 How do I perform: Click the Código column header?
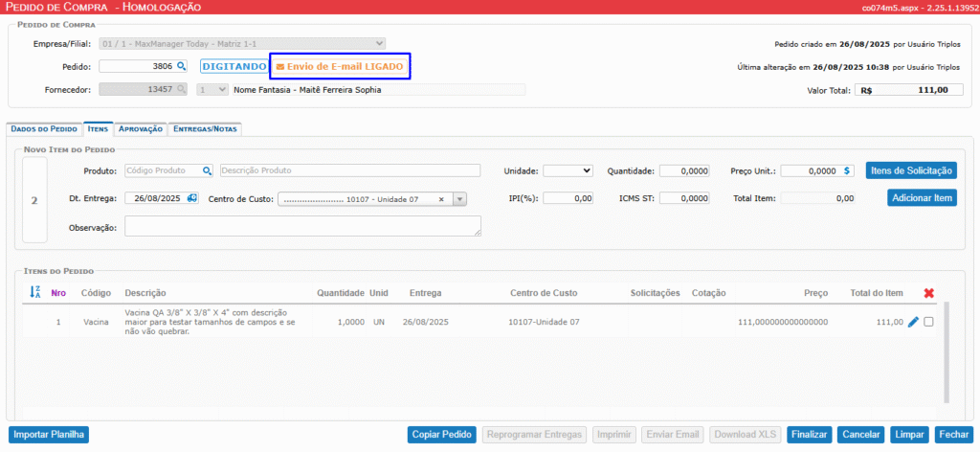pos(97,293)
